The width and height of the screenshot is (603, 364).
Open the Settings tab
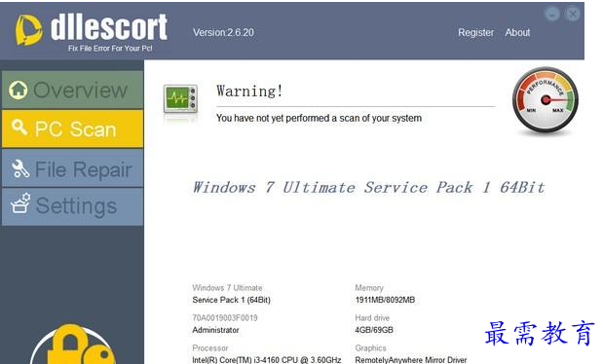(x=72, y=206)
